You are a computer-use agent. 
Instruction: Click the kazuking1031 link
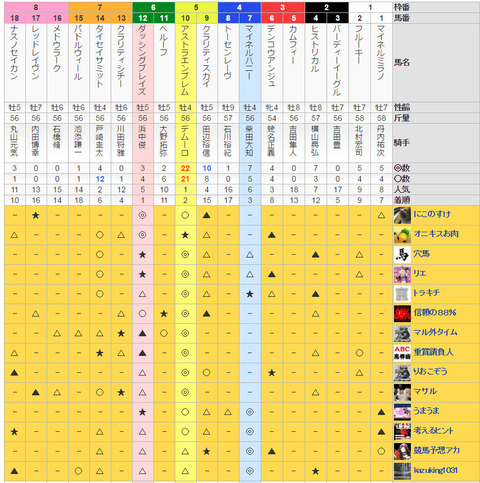click(x=435, y=470)
